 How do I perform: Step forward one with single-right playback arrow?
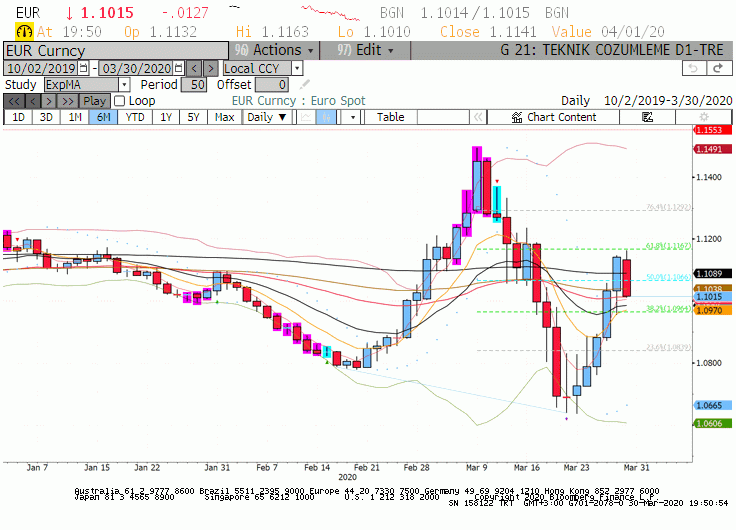(49, 101)
